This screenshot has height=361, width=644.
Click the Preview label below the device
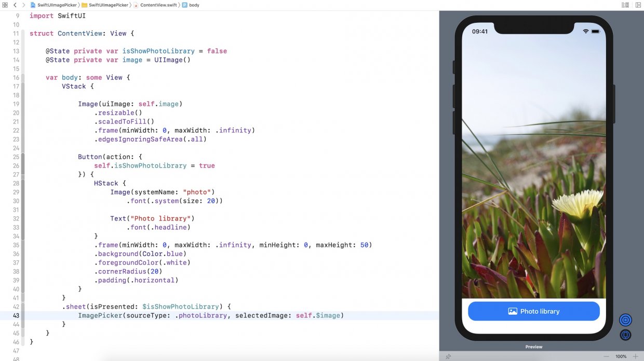[x=533, y=346]
